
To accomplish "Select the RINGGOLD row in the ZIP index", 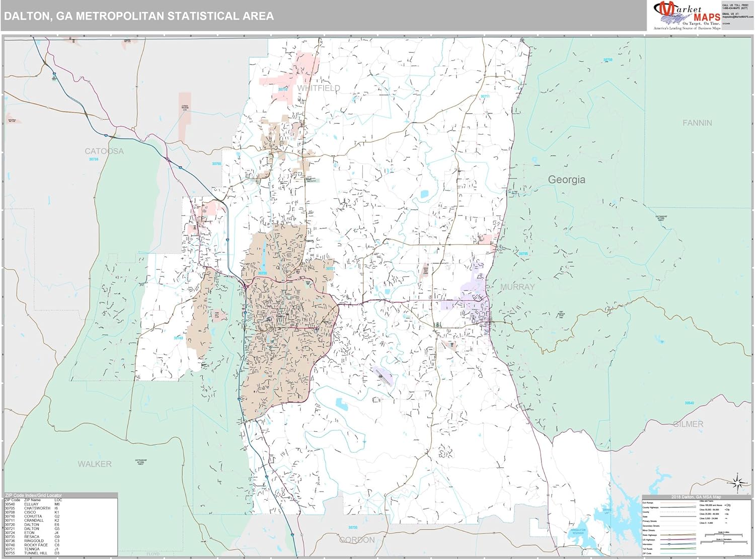I will click(32, 541).
